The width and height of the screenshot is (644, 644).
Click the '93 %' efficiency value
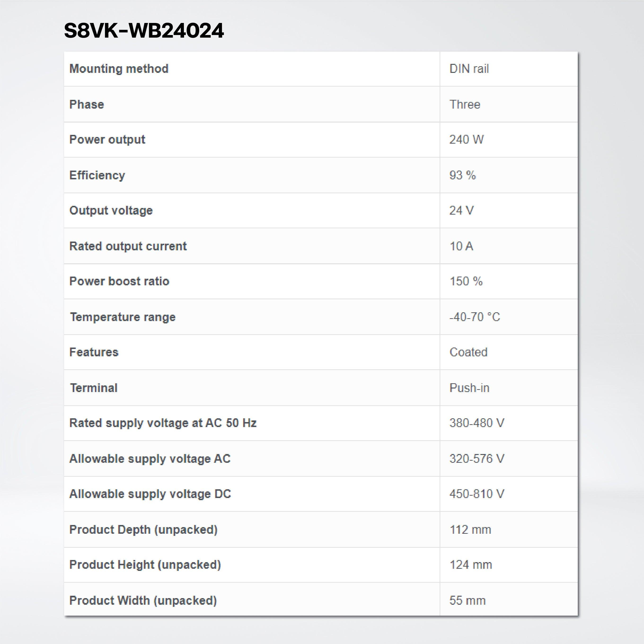463,175
